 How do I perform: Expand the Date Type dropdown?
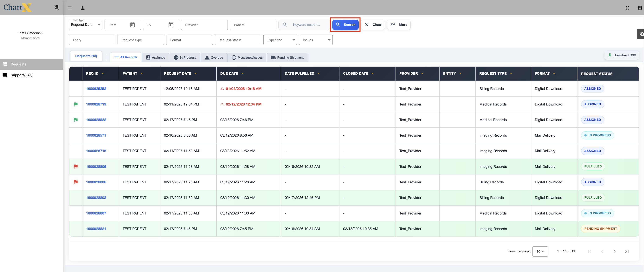pos(86,25)
